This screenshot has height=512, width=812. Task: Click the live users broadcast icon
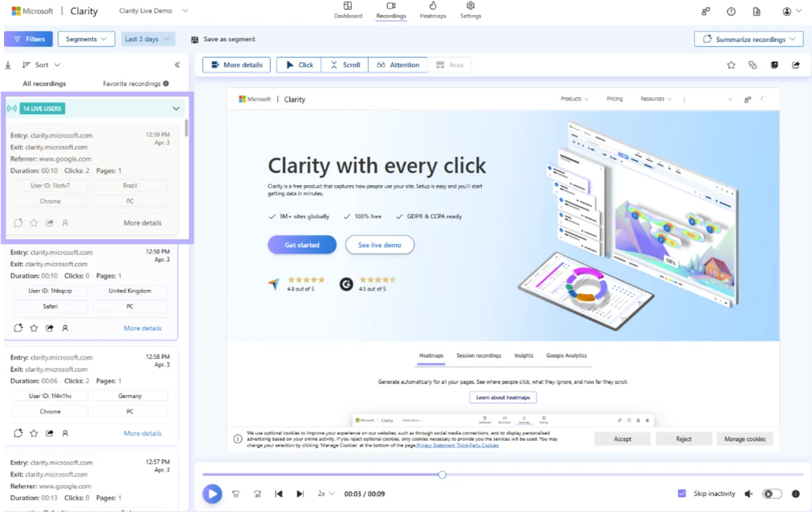tap(11, 109)
